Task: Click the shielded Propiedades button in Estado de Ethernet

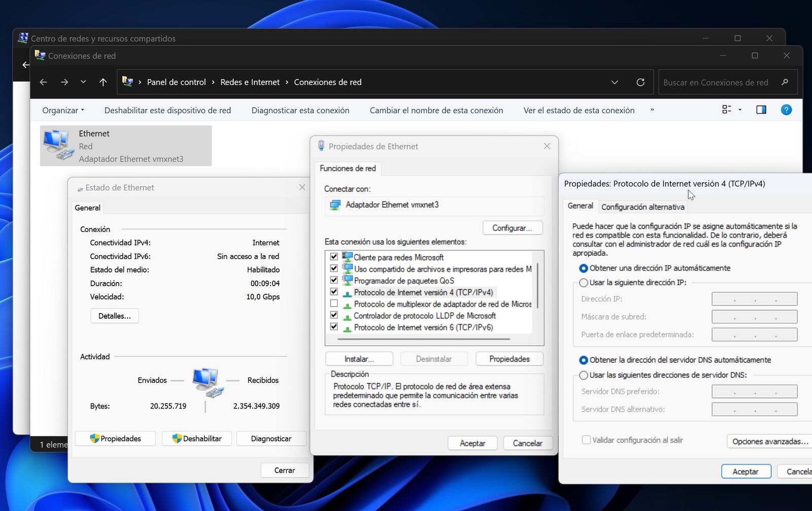Action: [115, 438]
